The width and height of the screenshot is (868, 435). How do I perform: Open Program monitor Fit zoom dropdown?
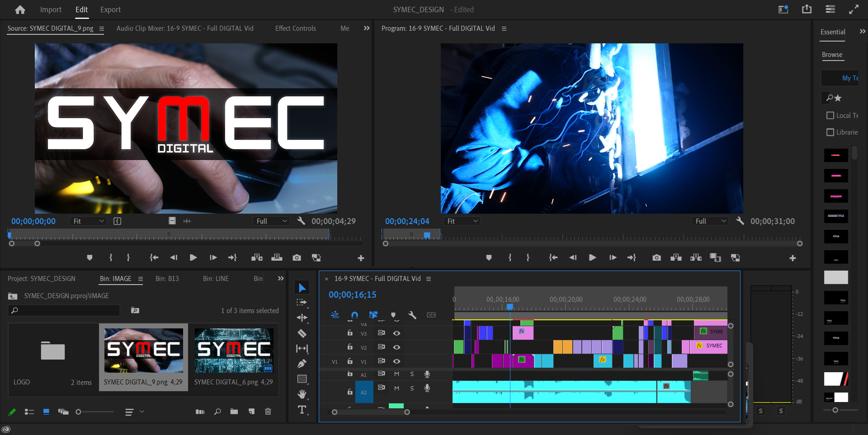pyautogui.click(x=462, y=221)
